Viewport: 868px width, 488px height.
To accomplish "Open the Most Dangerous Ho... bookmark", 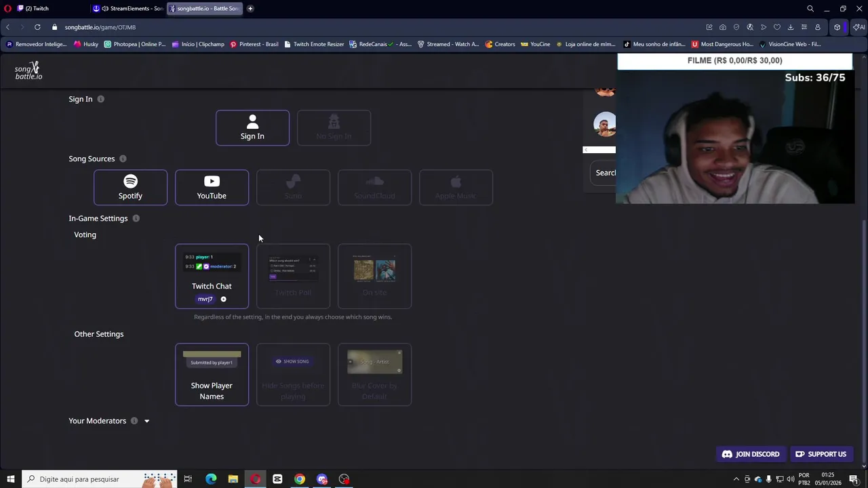I will tap(722, 44).
